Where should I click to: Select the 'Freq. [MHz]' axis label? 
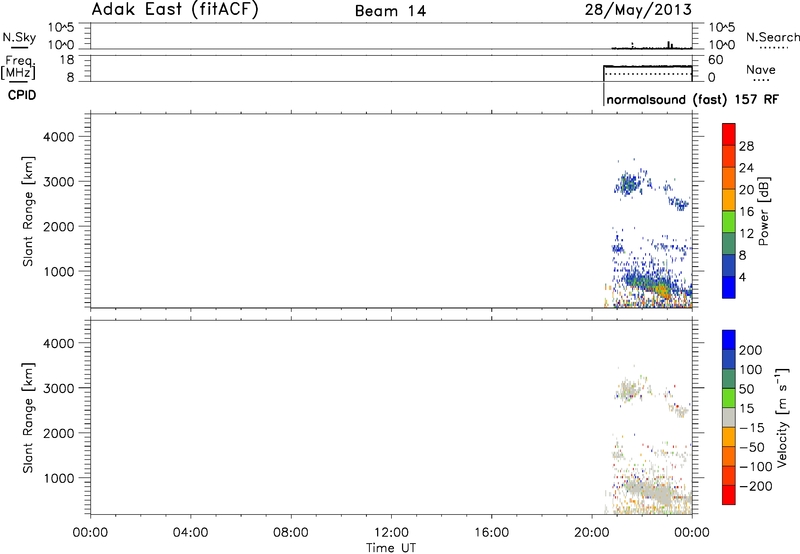click(x=18, y=67)
